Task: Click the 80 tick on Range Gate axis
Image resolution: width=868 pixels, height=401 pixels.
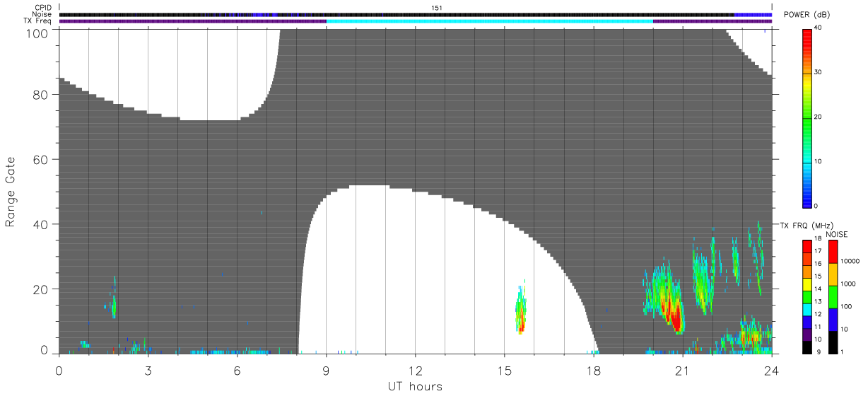Action: 40,95
